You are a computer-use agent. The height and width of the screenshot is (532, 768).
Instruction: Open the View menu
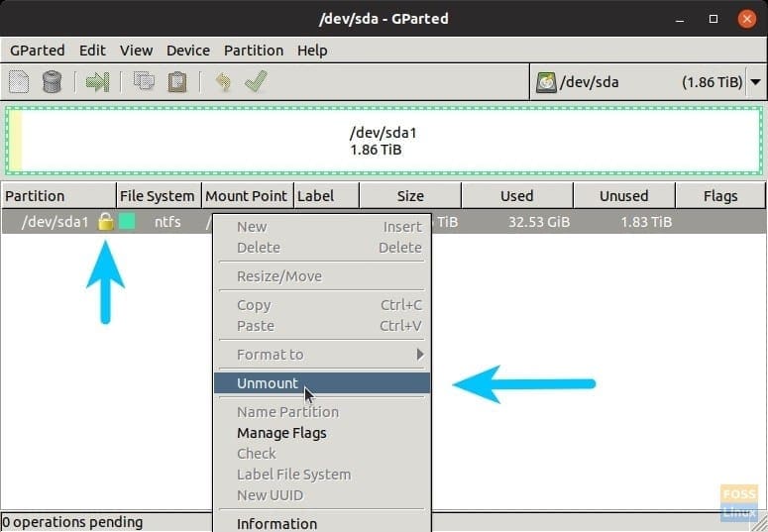coord(136,51)
